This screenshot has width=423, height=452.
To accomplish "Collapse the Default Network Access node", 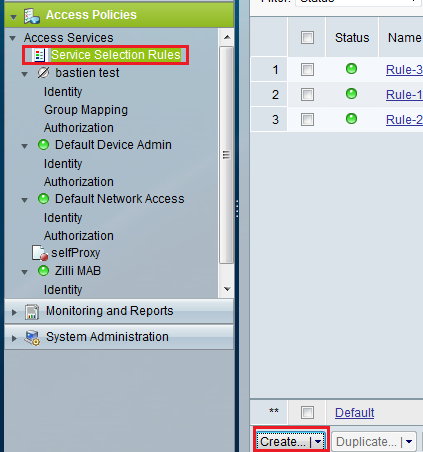I will [x=24, y=200].
